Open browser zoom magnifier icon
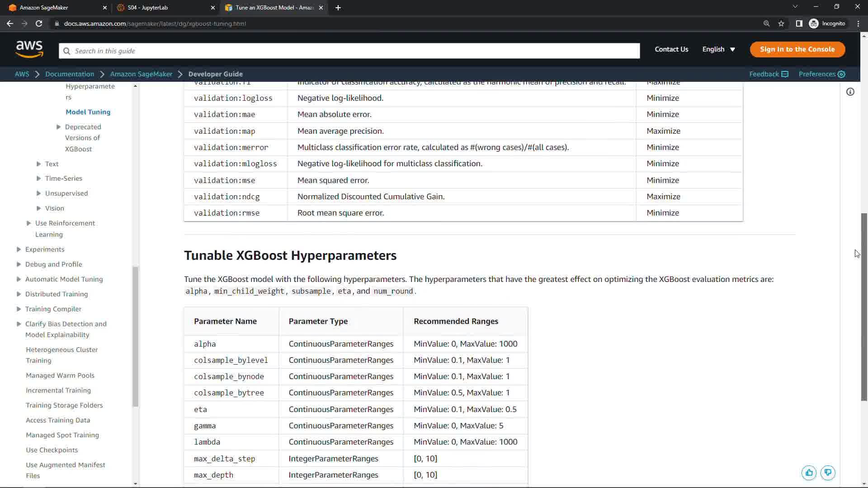Image resolution: width=868 pixels, height=488 pixels. coord(766,23)
